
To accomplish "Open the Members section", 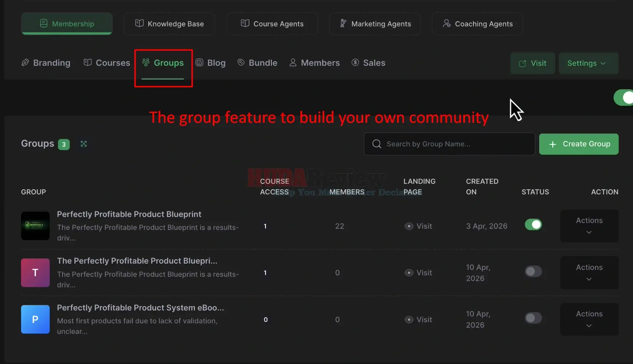I will pos(315,63).
